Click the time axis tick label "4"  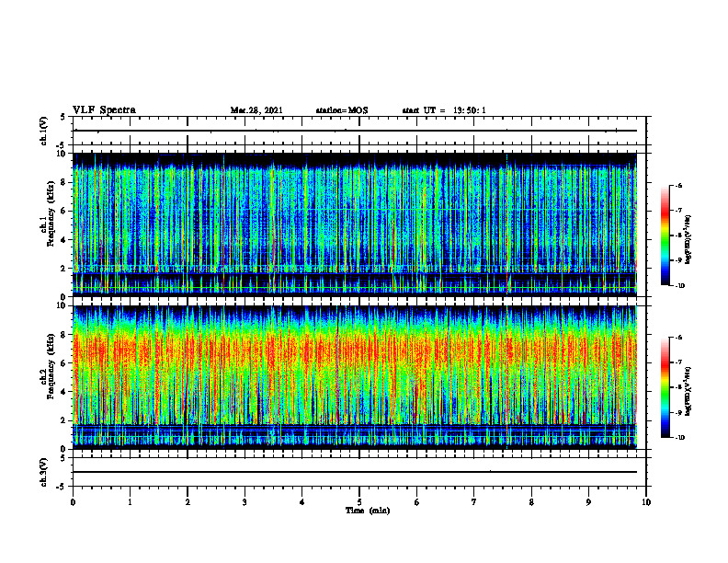[302, 502]
